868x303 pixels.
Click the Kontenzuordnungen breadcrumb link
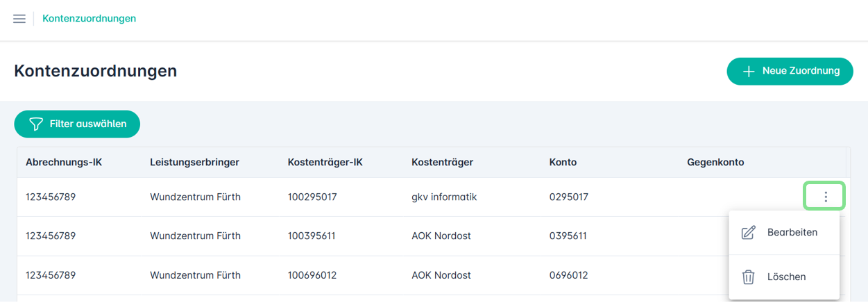tap(89, 19)
